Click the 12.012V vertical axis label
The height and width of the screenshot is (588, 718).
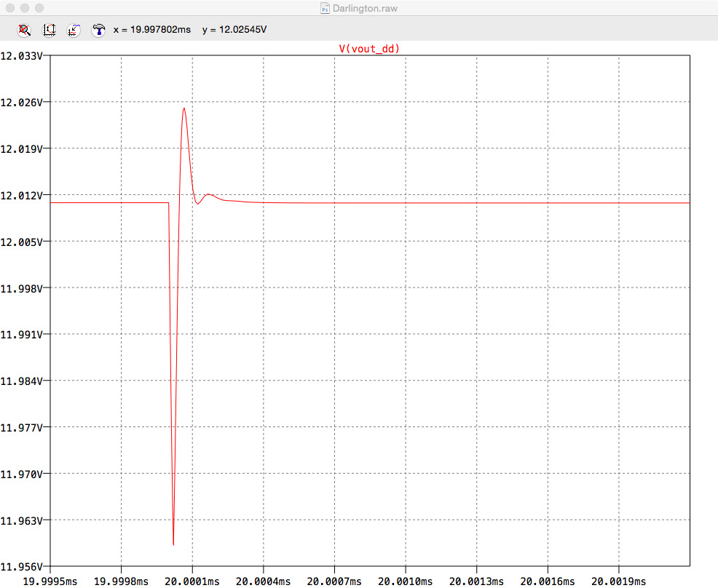point(22,196)
